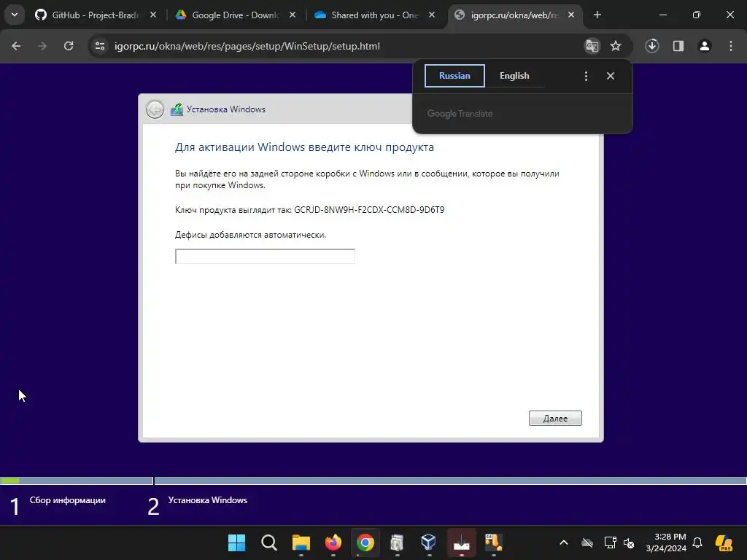Screen dimensions: 747x560
Task: Bookmark this page with the star
Action: pos(616,46)
